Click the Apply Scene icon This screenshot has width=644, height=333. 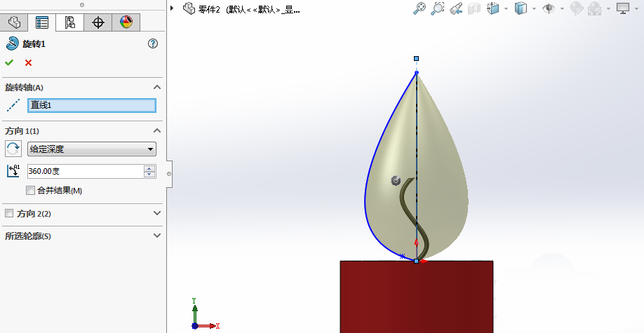coord(594,8)
